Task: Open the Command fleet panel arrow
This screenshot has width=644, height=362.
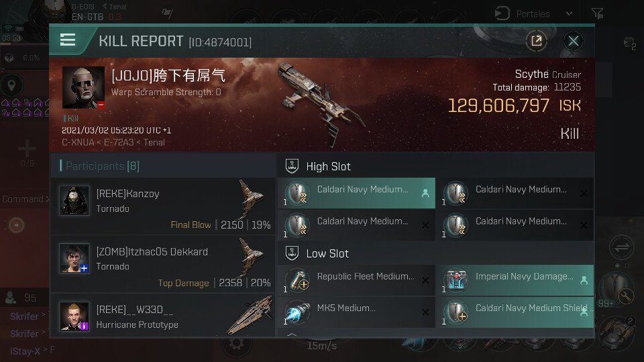Action: point(47,199)
